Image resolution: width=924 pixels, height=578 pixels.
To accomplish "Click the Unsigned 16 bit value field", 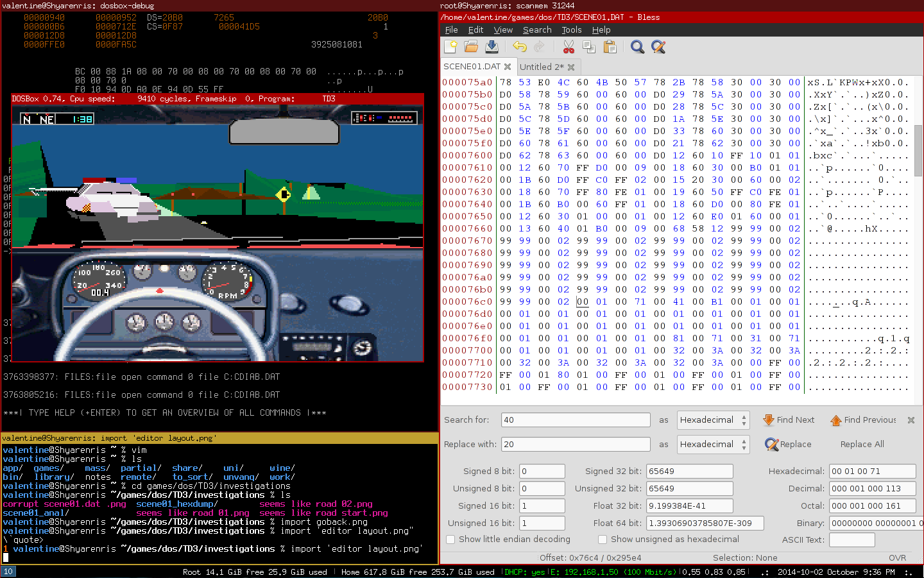I will tap(542, 523).
